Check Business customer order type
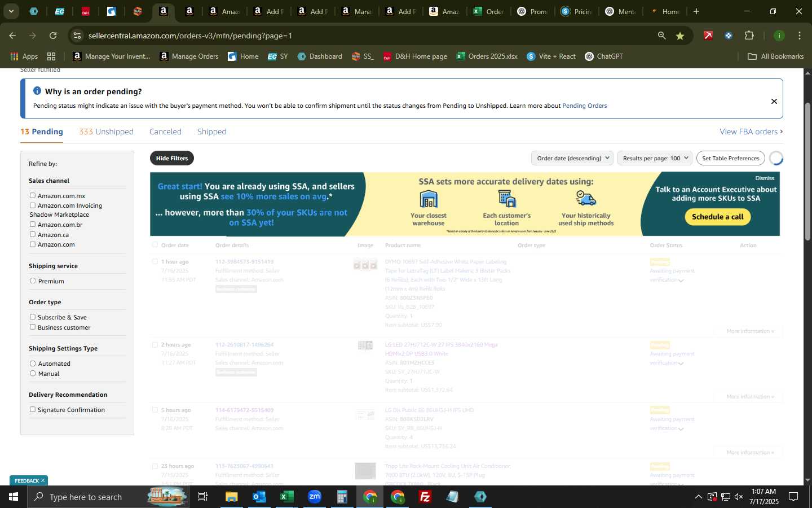The image size is (812, 508). coord(33,327)
